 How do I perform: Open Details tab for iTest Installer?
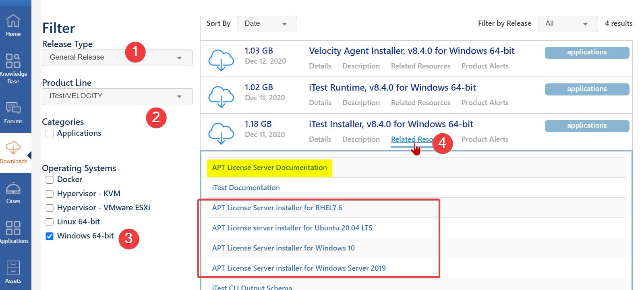coord(320,139)
